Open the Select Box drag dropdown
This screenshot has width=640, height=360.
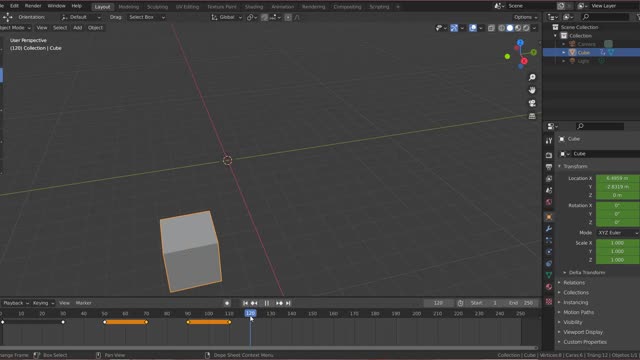click(x=146, y=17)
